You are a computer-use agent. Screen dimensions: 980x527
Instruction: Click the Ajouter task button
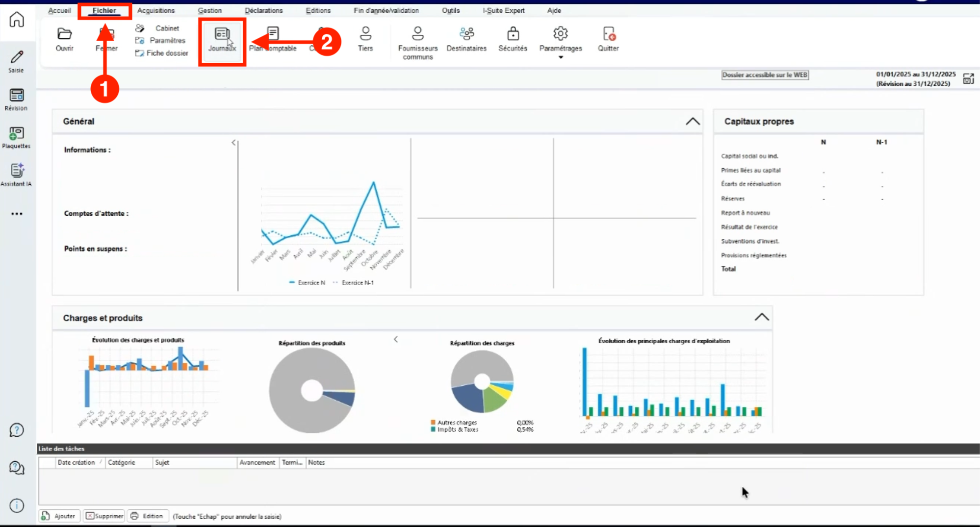click(x=59, y=516)
